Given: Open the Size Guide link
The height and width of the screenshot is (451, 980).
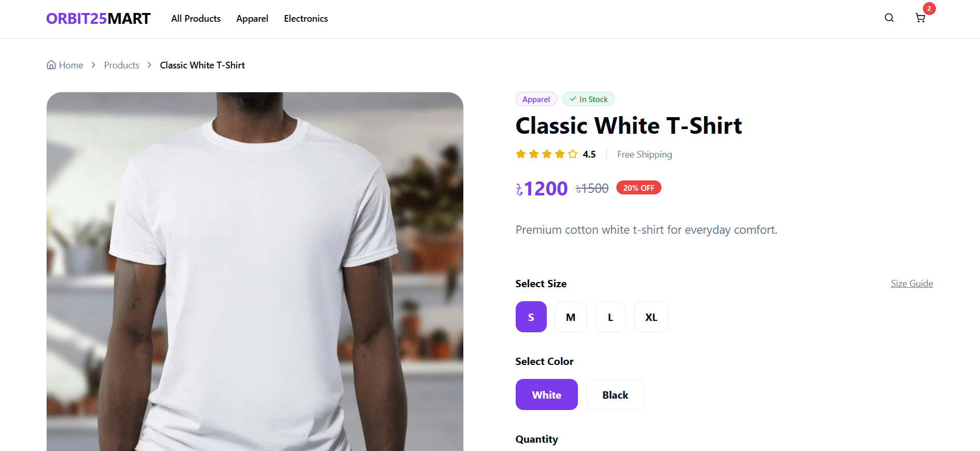Looking at the screenshot, I should (x=912, y=283).
